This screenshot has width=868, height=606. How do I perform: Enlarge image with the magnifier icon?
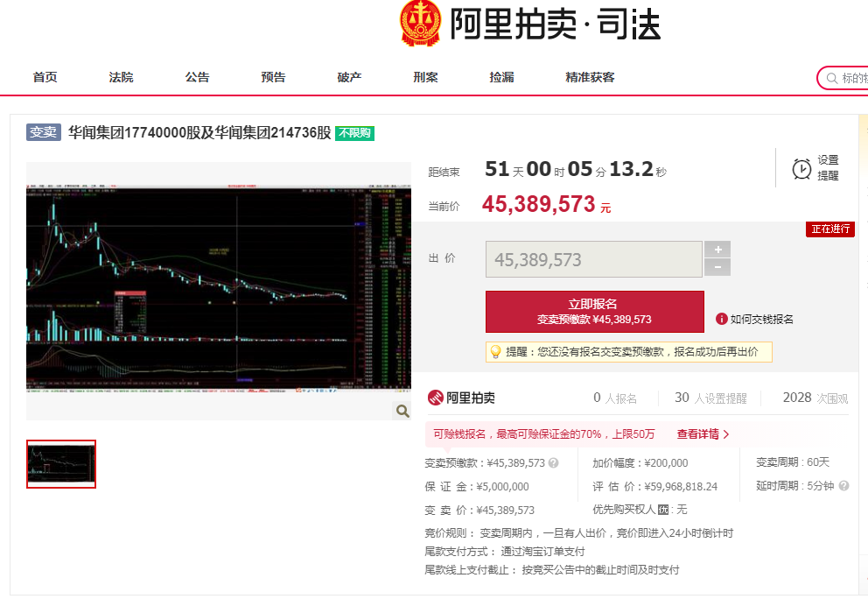pos(402,411)
